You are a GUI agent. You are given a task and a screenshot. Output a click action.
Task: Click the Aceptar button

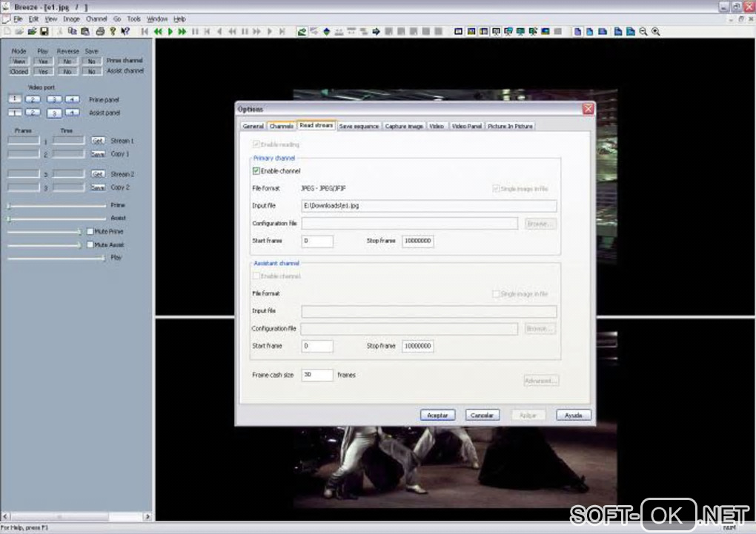437,415
